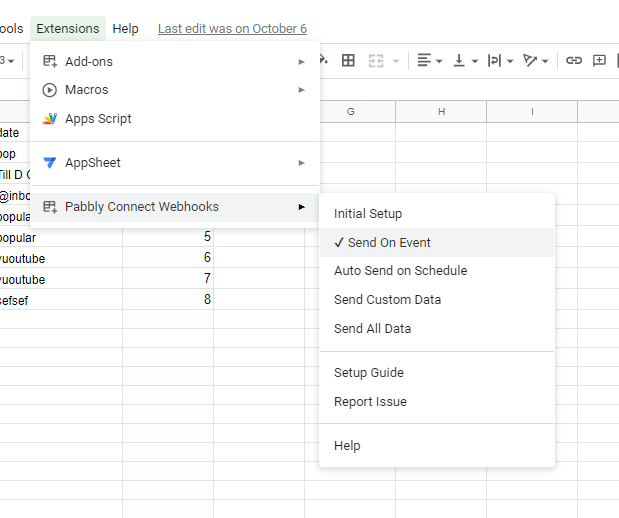Expand the Add-ons submenu
This screenshot has width=619, height=518.
(x=175, y=62)
